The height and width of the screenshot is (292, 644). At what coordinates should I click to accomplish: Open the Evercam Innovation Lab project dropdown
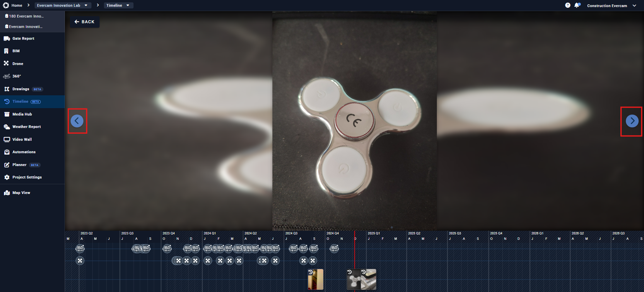pos(63,5)
